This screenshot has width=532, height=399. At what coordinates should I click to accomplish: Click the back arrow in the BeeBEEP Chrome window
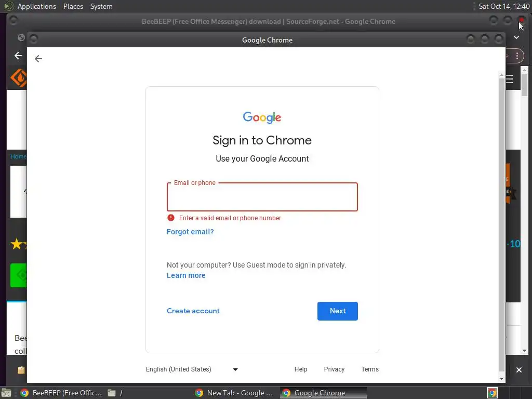click(x=18, y=56)
